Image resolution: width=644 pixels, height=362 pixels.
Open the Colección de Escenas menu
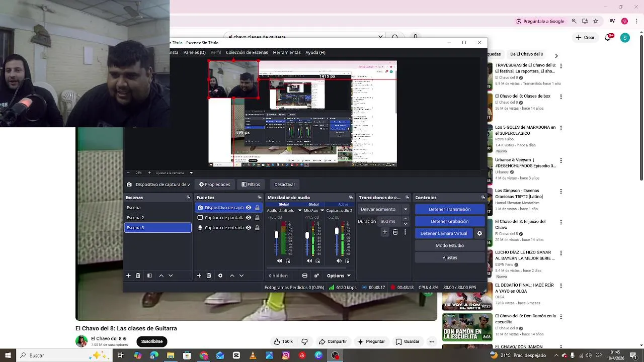click(247, 52)
